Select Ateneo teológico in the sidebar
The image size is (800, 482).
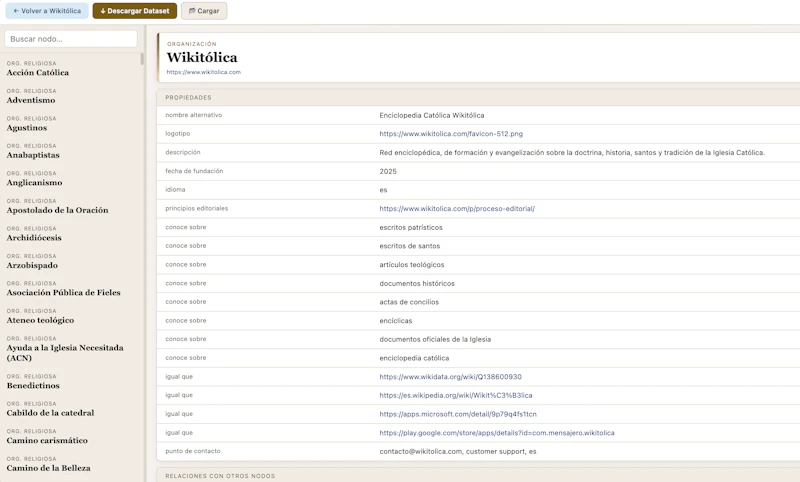[x=40, y=320]
